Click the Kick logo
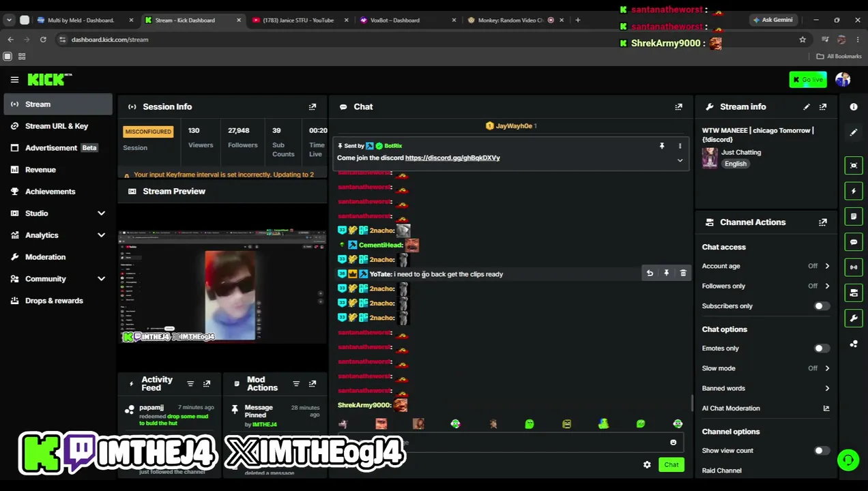 click(x=49, y=80)
